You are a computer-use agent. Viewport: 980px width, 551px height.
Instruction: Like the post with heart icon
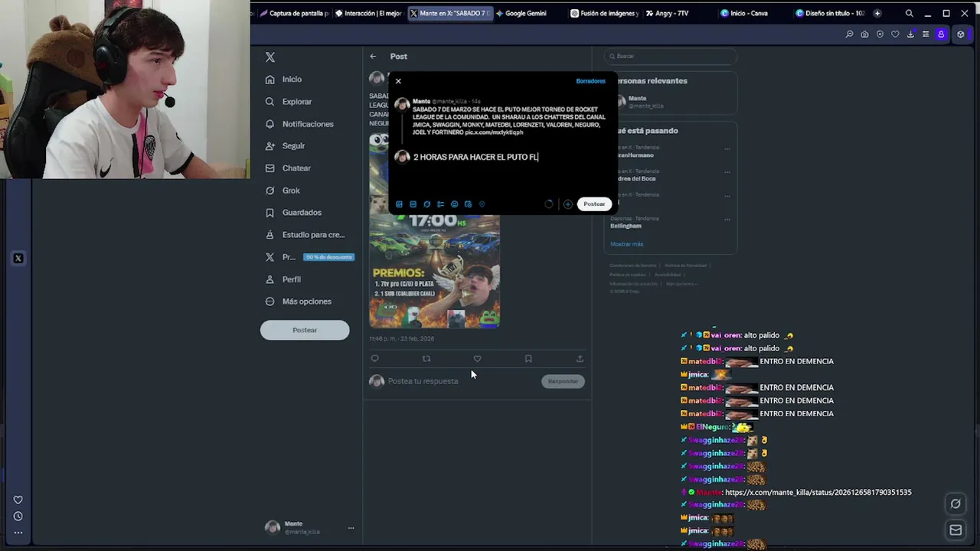(x=477, y=359)
